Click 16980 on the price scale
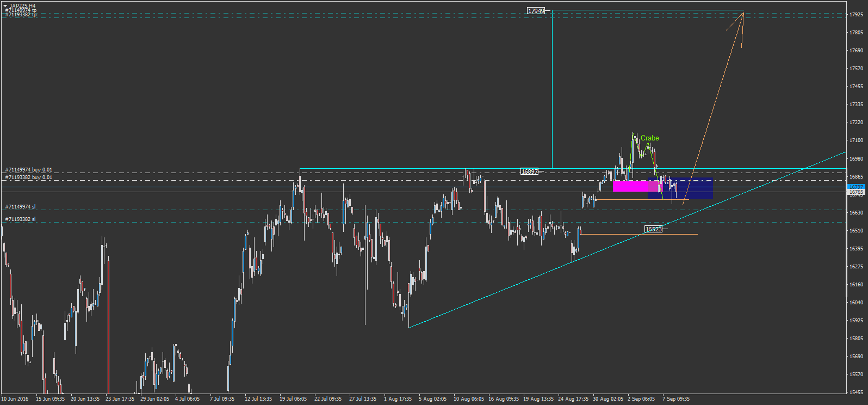Image resolution: width=868 pixels, height=405 pixels. coord(856,159)
